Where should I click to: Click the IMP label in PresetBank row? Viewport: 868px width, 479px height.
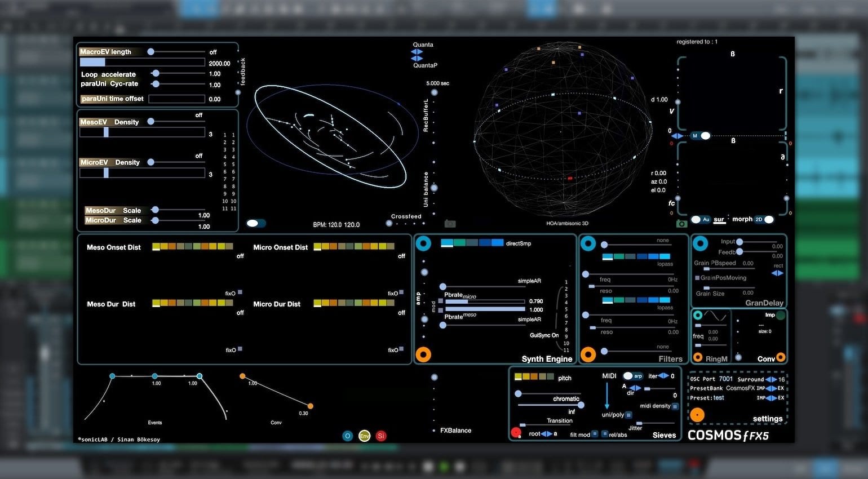pos(760,388)
